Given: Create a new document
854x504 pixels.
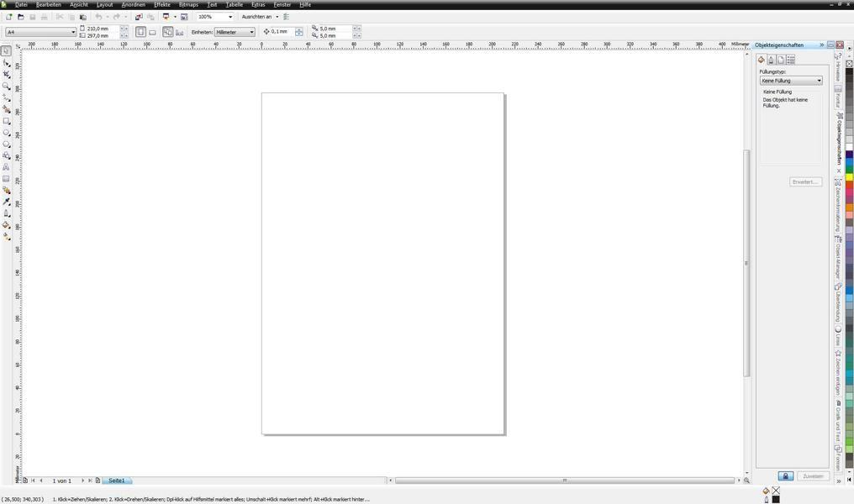Looking at the screenshot, I should coord(8,17).
